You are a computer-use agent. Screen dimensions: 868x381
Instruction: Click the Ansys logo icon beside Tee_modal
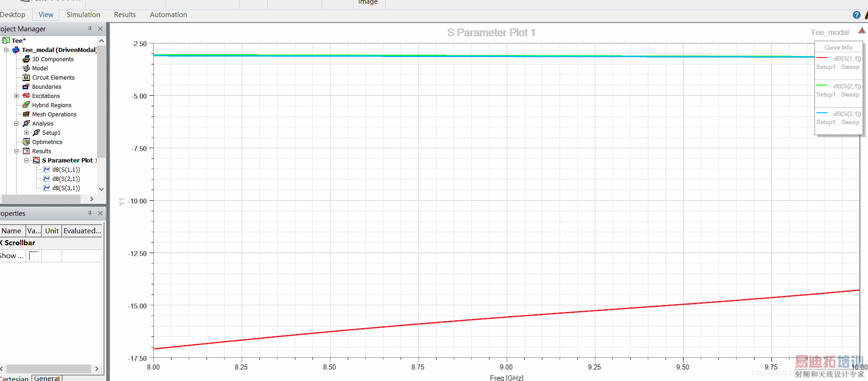point(862,31)
